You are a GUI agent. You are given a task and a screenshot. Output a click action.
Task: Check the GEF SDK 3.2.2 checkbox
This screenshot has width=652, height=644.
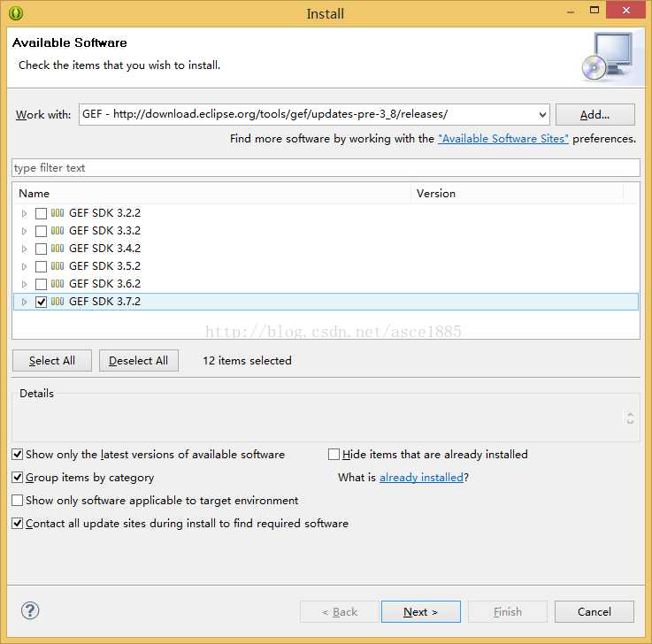pos(41,213)
